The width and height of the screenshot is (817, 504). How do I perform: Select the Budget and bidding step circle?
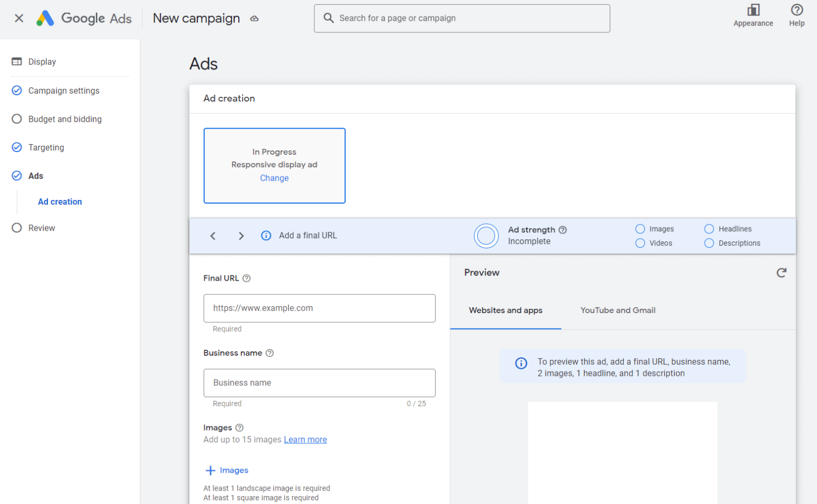pos(16,119)
